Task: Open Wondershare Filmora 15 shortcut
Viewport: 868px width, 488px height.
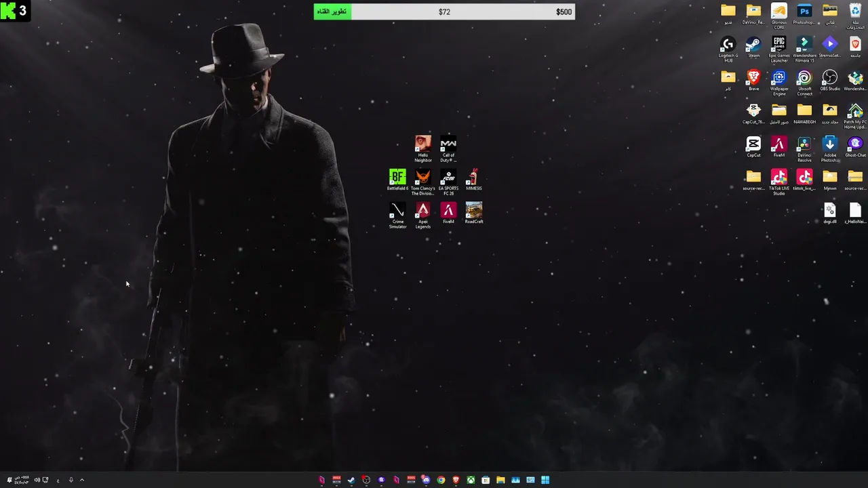Action: [804, 49]
